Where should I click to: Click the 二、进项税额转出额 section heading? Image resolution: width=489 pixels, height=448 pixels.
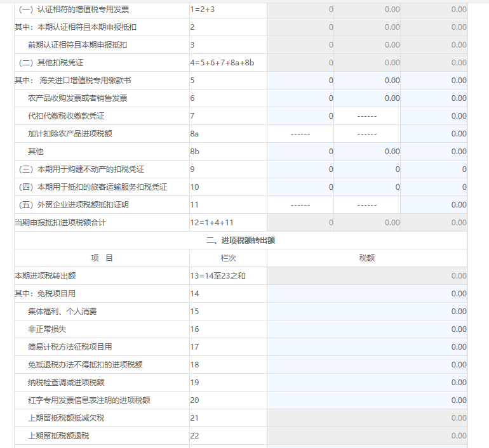click(x=241, y=240)
